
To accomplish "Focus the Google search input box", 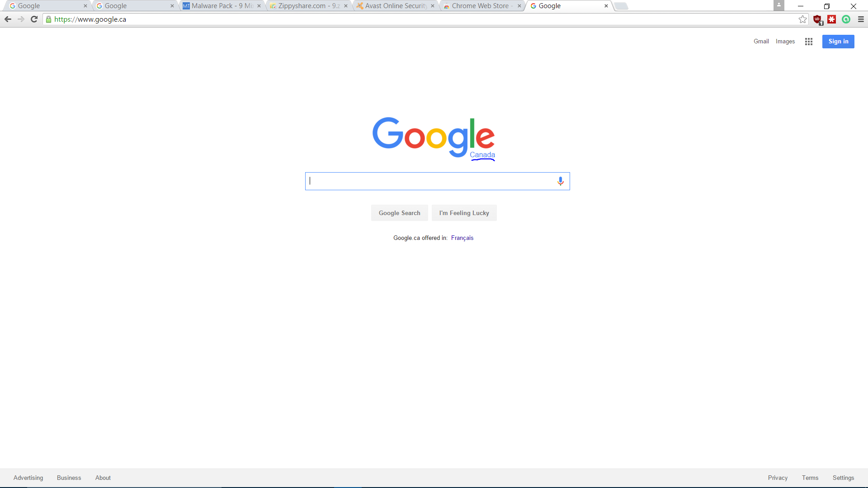I will (429, 181).
